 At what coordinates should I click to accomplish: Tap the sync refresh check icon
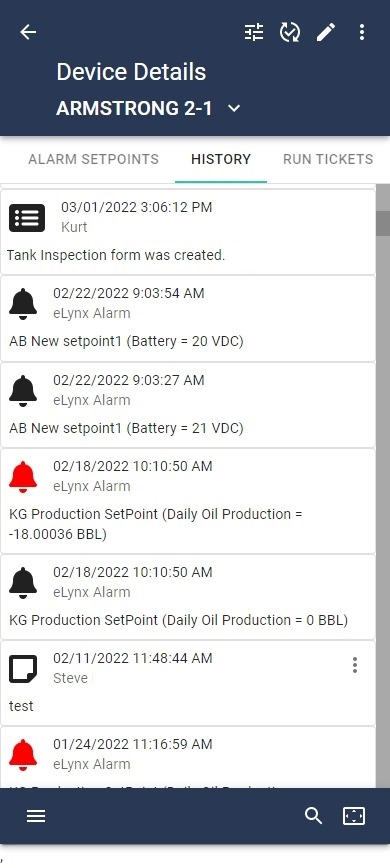289,32
